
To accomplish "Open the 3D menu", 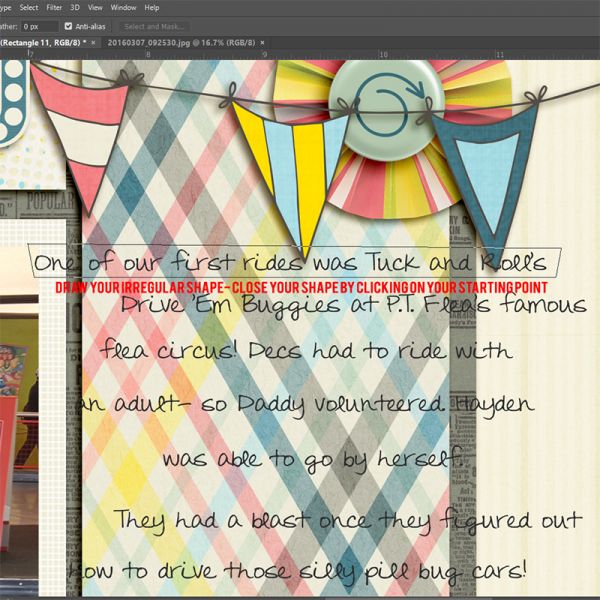I will tap(75, 7).
